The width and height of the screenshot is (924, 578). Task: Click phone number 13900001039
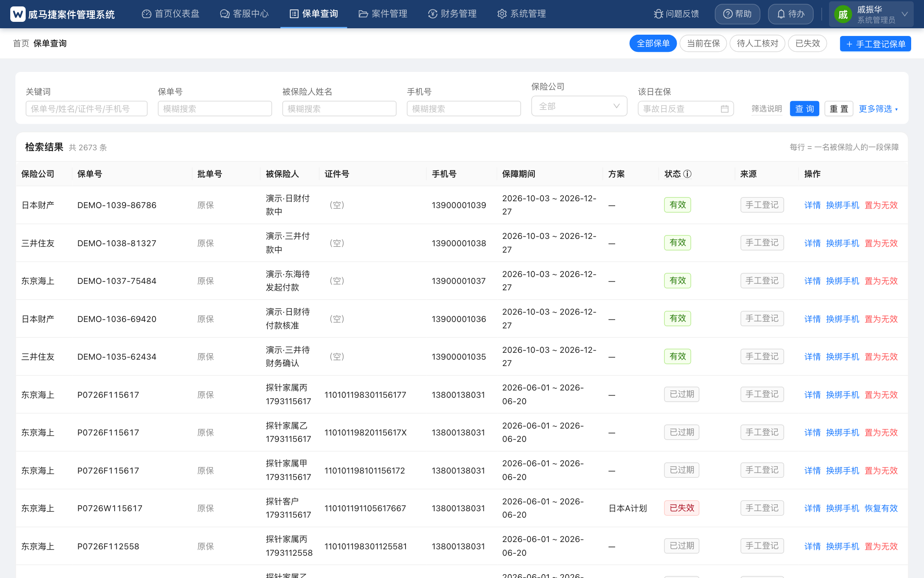(459, 205)
